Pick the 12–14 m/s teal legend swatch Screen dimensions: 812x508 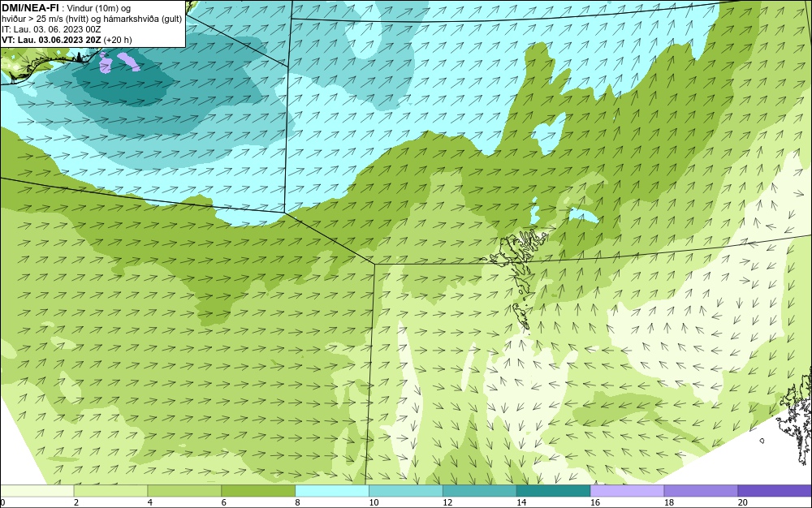pos(480,491)
